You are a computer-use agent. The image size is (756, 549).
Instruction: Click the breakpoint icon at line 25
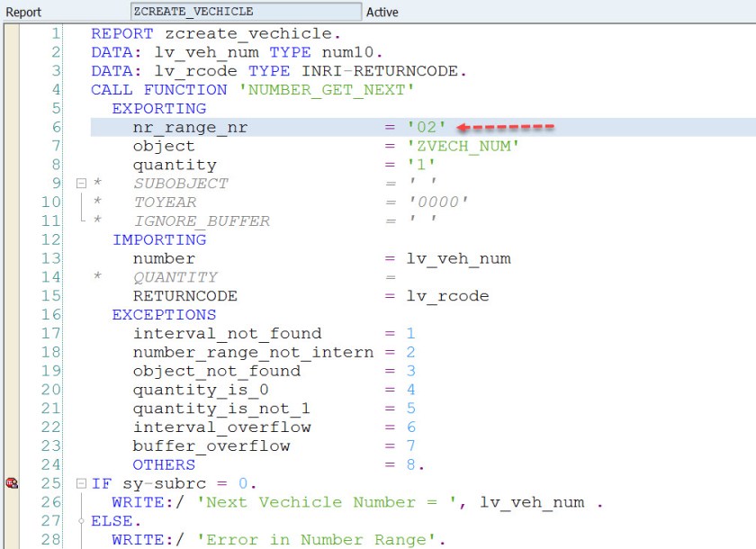coord(12,482)
